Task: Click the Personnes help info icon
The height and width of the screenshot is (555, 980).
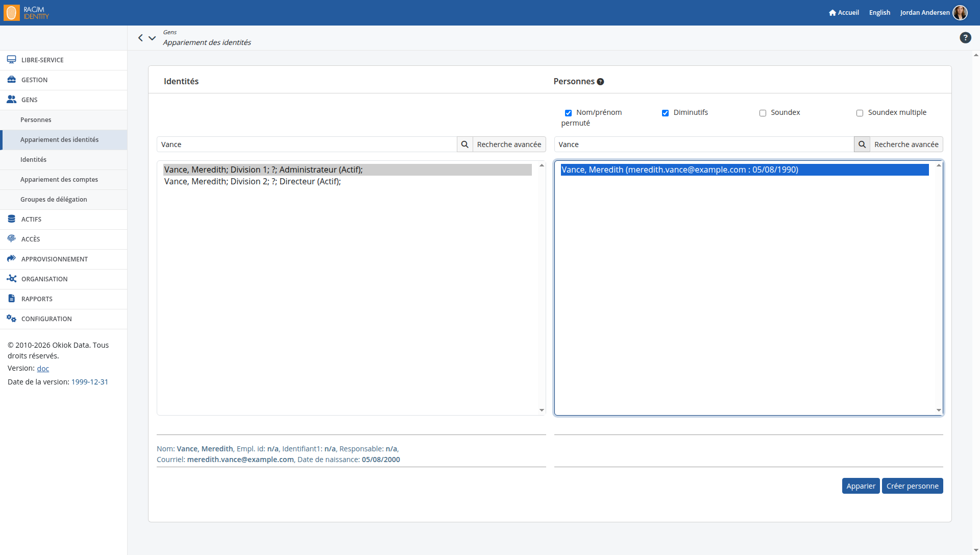Action: click(x=600, y=82)
